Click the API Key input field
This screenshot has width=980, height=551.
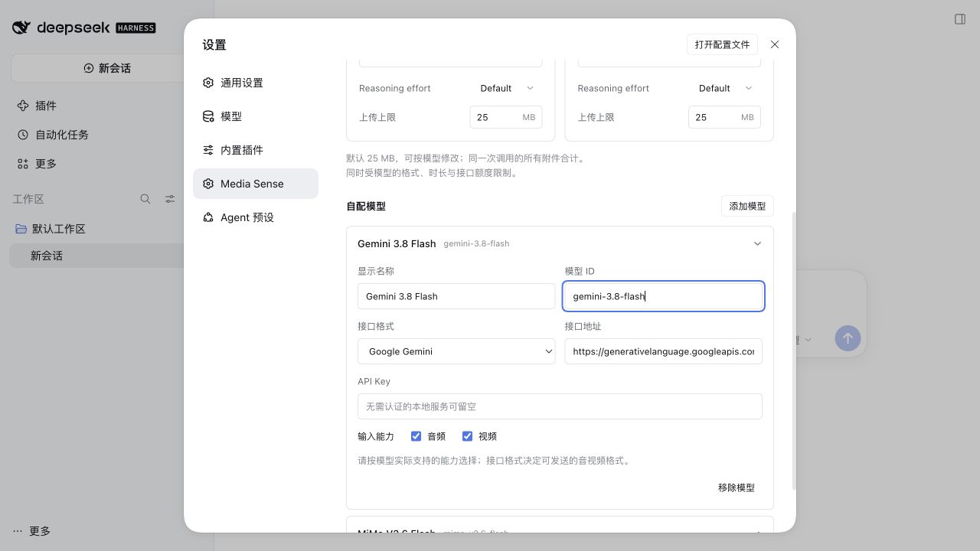coord(560,406)
